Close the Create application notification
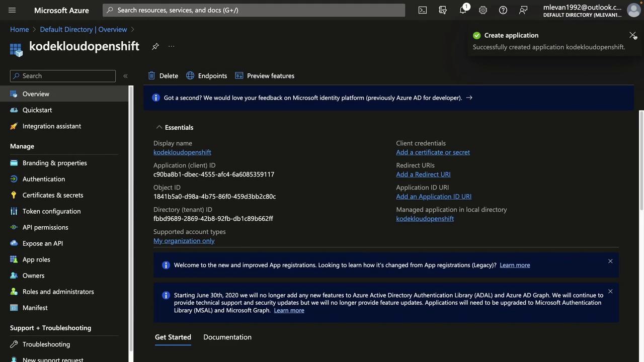This screenshot has height=362, width=644. (x=632, y=35)
